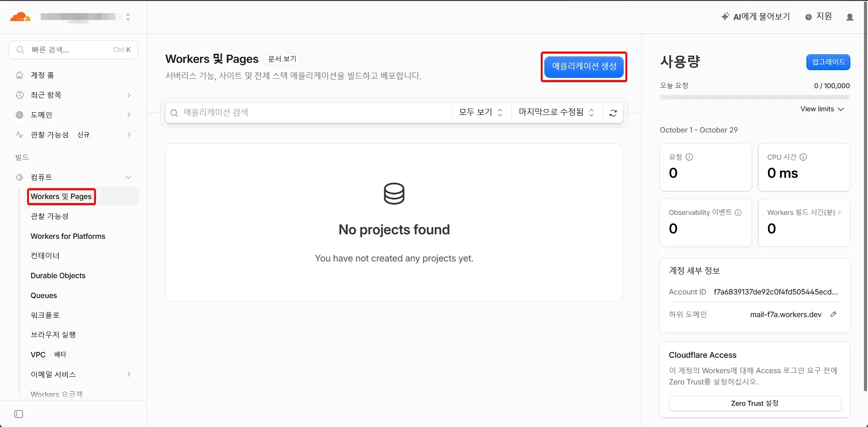Expand View limits
Viewport: 868px width, 427px height.
point(822,109)
